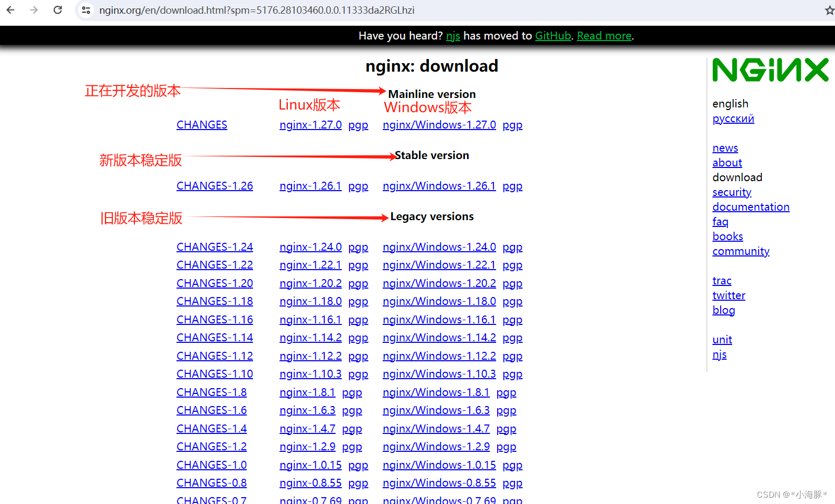The image size is (835, 504).
Task: Bookmark this page with star icon
Action: pyautogui.click(x=829, y=10)
